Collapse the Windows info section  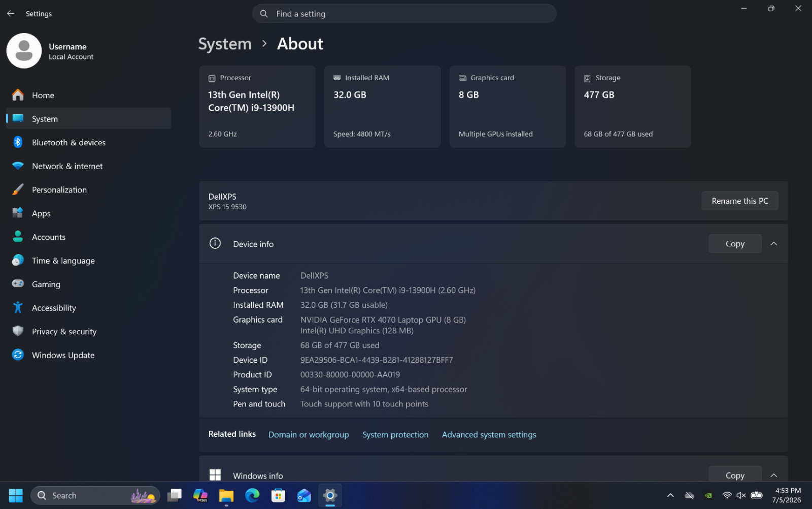click(773, 475)
